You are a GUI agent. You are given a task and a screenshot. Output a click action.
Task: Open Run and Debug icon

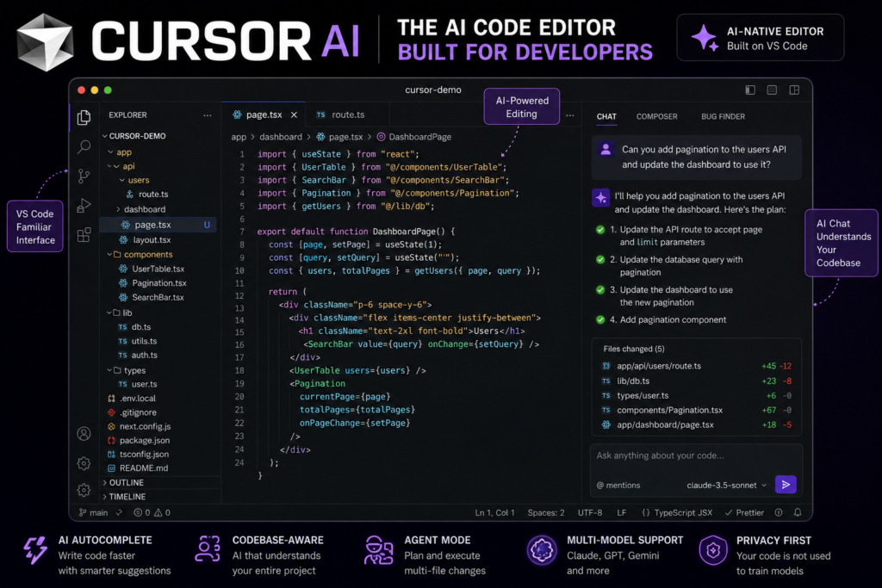pos(84,205)
